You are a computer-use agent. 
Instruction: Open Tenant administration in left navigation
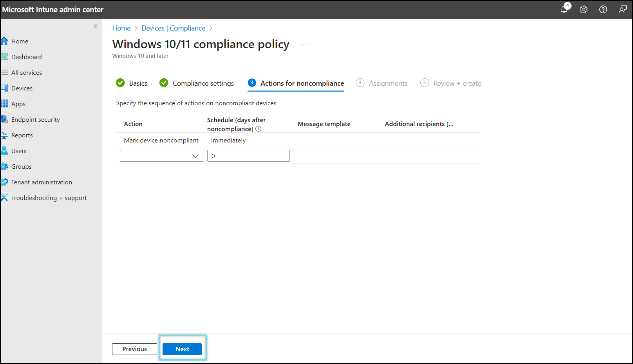point(42,182)
